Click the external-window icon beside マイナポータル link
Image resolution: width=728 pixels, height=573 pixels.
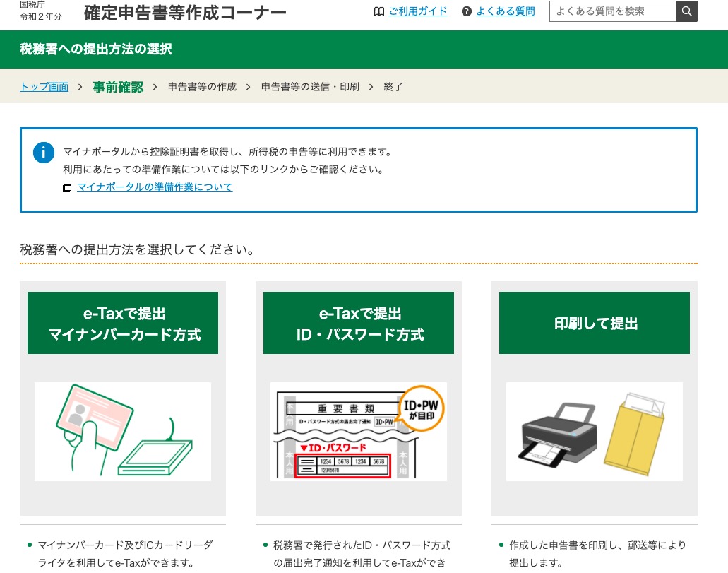67,188
